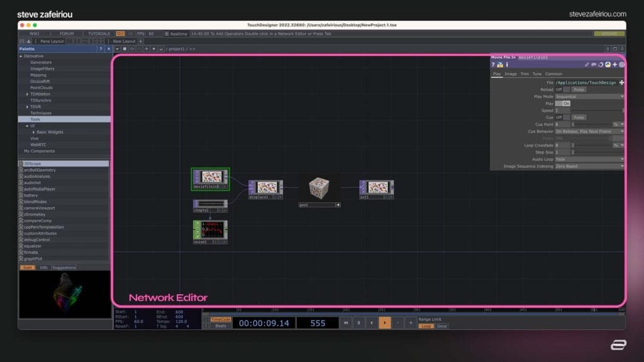
Task: Open the Suggestions tab below palette
Action: point(64,268)
